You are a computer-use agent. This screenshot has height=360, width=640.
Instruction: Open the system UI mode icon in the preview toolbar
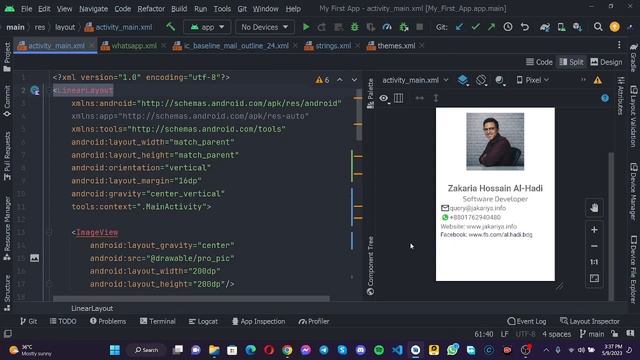[x=500, y=80]
